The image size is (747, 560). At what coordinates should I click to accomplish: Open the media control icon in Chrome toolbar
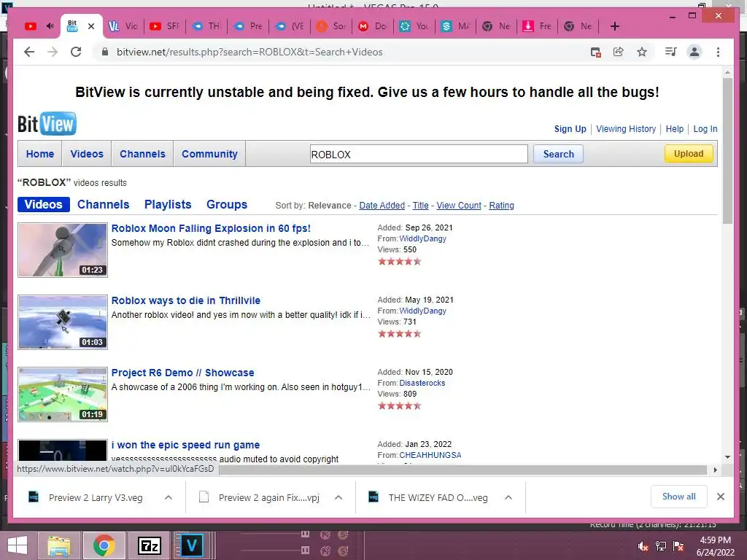coord(671,52)
